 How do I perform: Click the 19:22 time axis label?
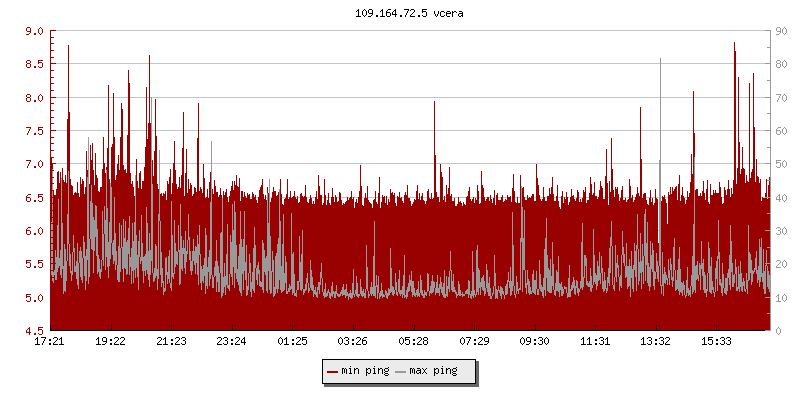pos(110,342)
